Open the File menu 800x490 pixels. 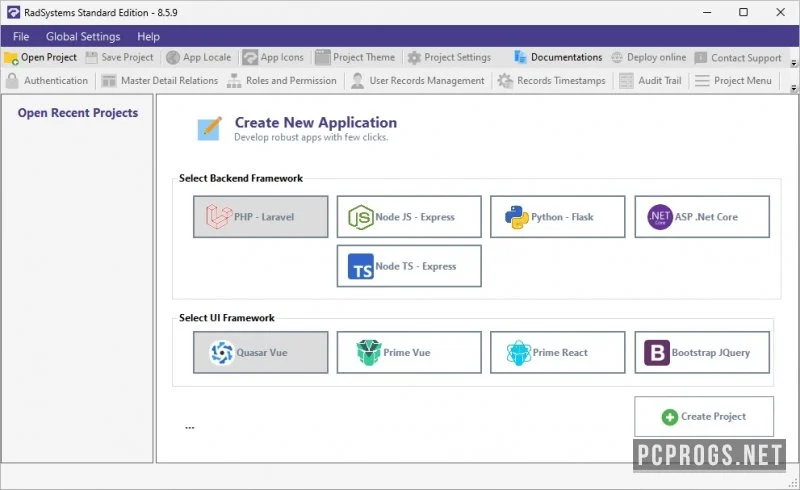pyautogui.click(x=21, y=37)
